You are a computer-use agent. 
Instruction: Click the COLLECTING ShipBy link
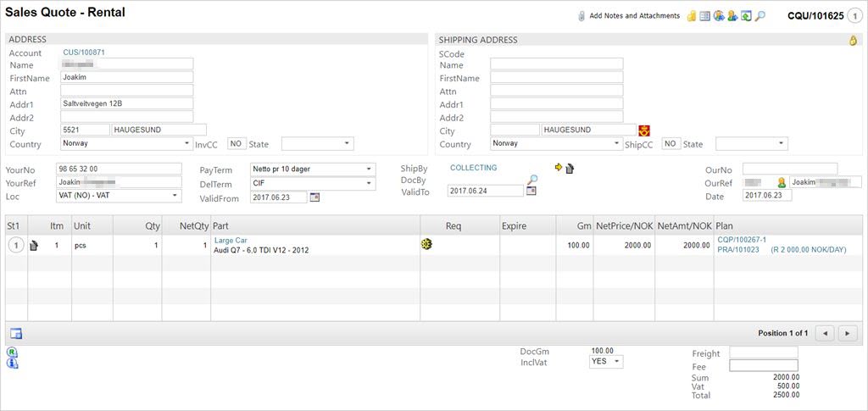point(473,168)
